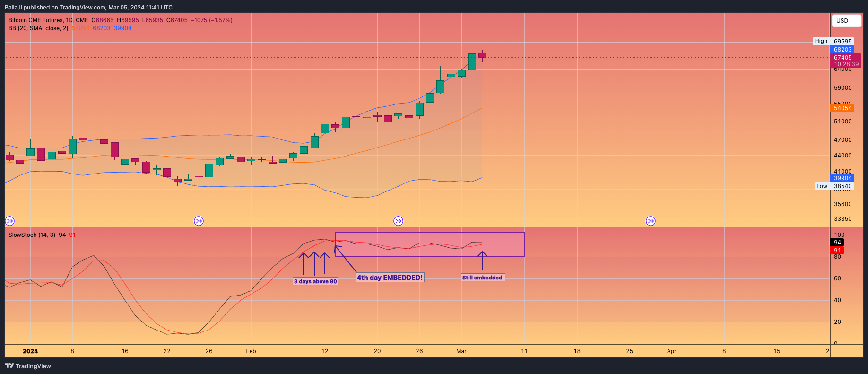Click the Feb label on the time axis

(x=251, y=351)
